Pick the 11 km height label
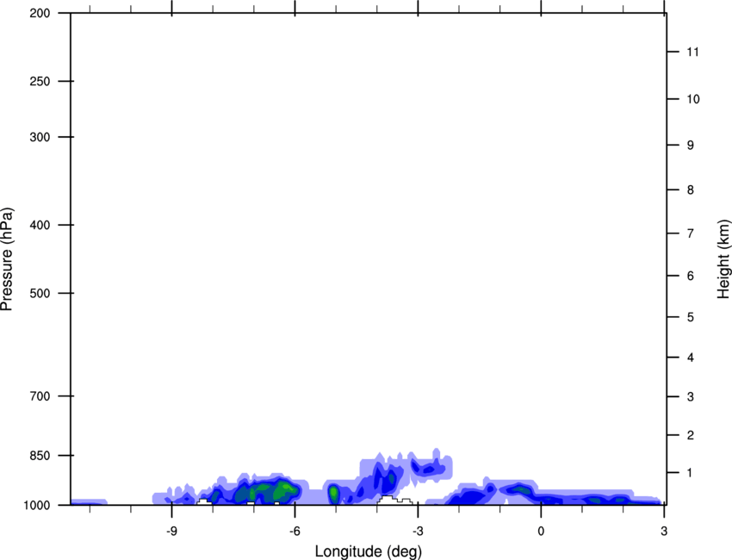732x560 pixels. [693, 52]
